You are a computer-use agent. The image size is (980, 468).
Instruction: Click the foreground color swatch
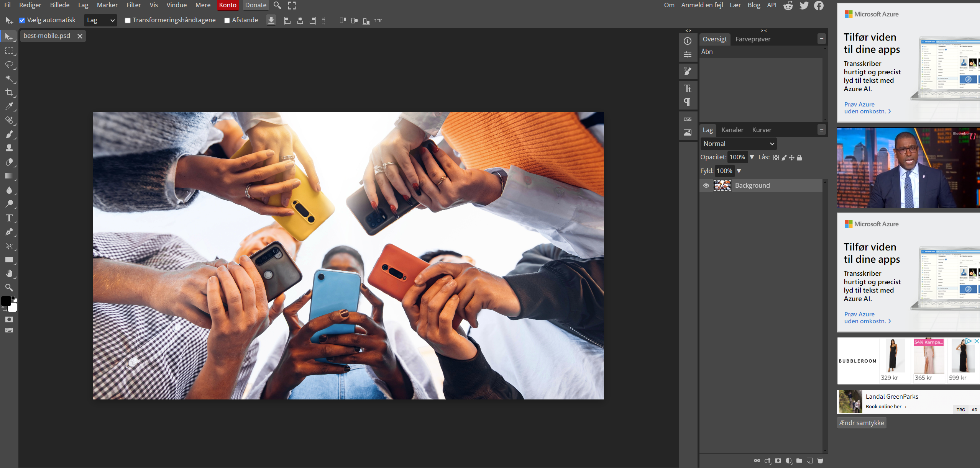pyautogui.click(x=7, y=301)
